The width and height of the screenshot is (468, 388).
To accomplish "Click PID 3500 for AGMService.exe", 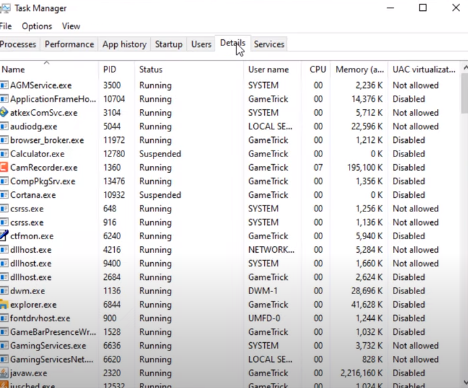I will (x=112, y=85).
